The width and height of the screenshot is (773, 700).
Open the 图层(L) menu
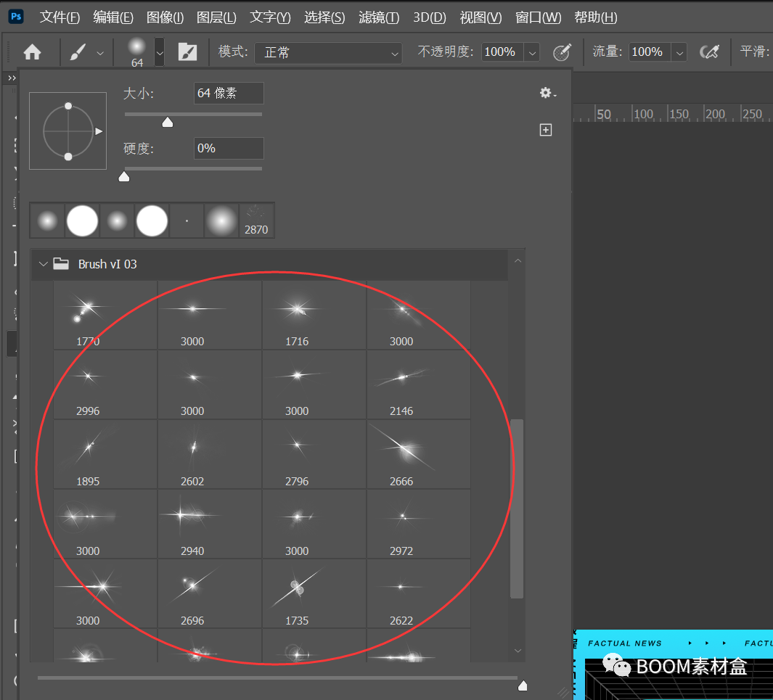216,17
